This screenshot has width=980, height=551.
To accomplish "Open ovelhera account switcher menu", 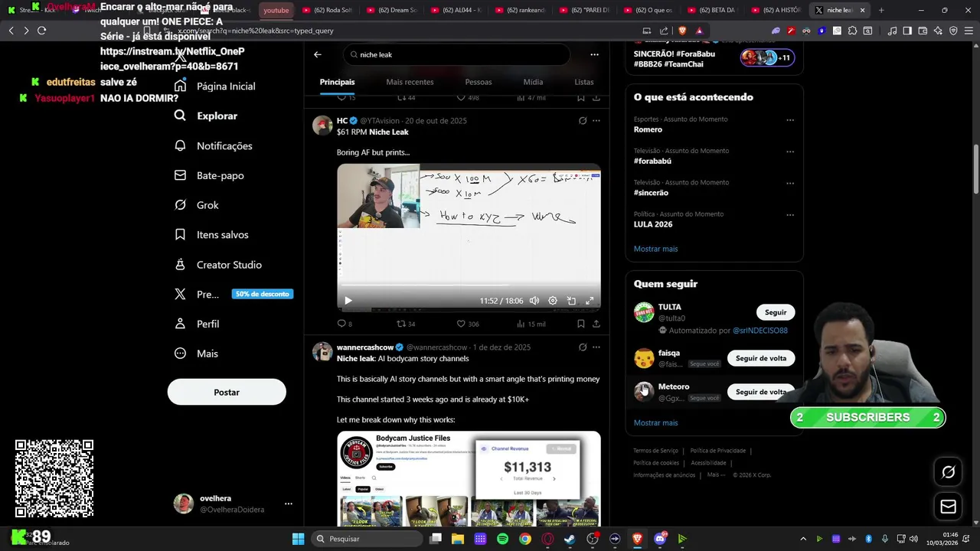I will pos(289,504).
